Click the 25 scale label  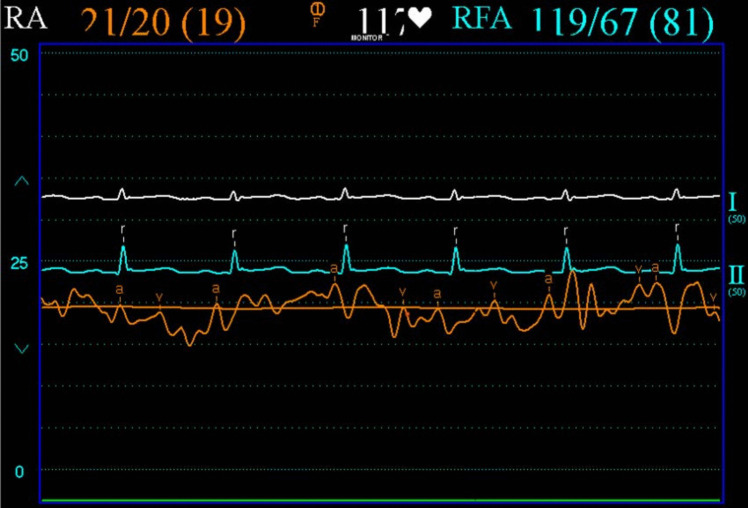point(19,263)
